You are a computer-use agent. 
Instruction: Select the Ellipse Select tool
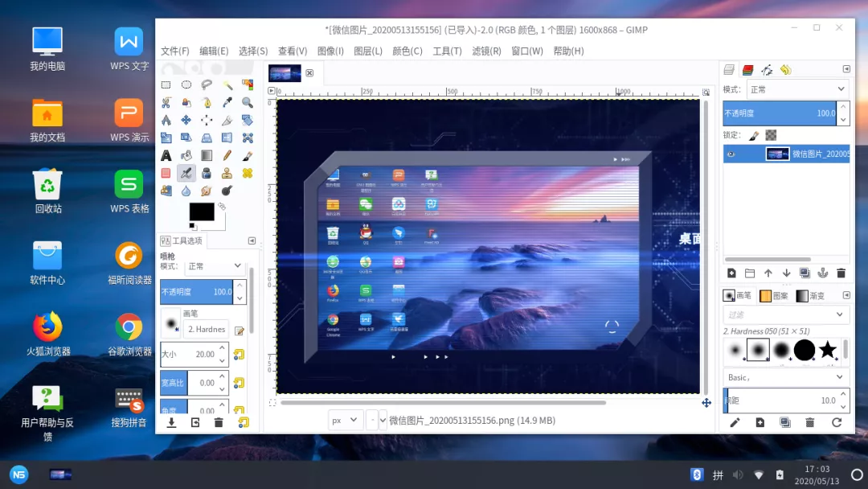186,84
